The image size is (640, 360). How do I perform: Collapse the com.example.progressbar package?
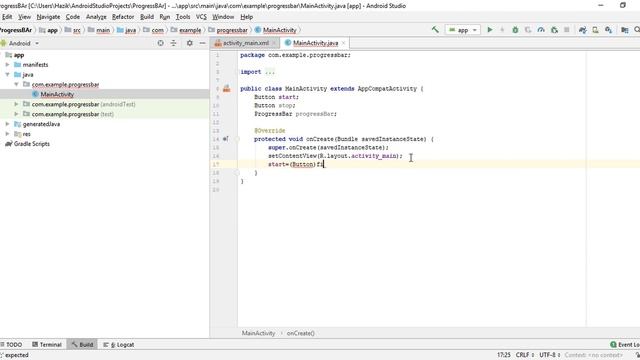16,84
